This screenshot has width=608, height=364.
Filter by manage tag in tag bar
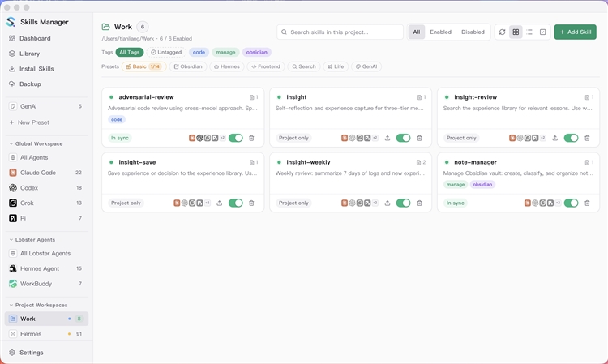pos(225,53)
